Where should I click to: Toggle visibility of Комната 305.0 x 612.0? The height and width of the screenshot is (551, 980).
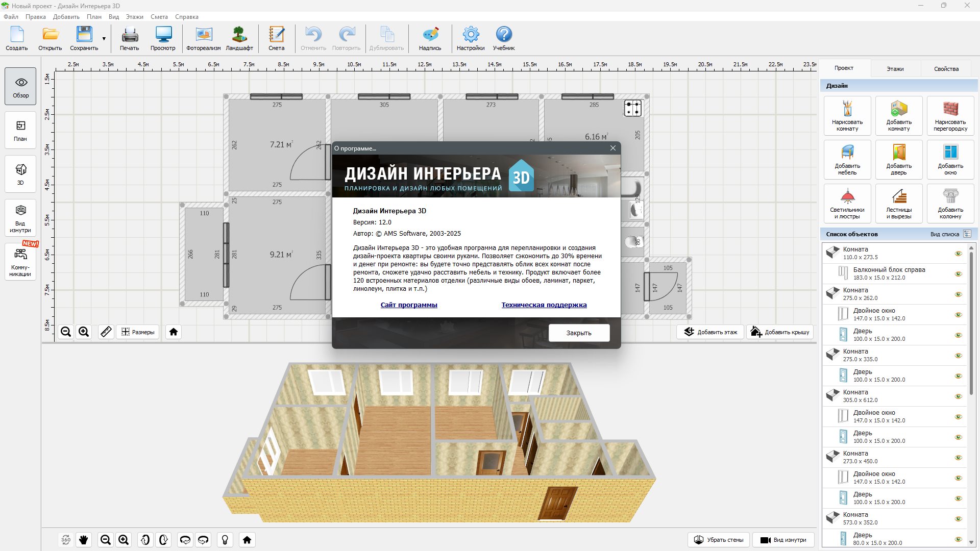tap(958, 396)
